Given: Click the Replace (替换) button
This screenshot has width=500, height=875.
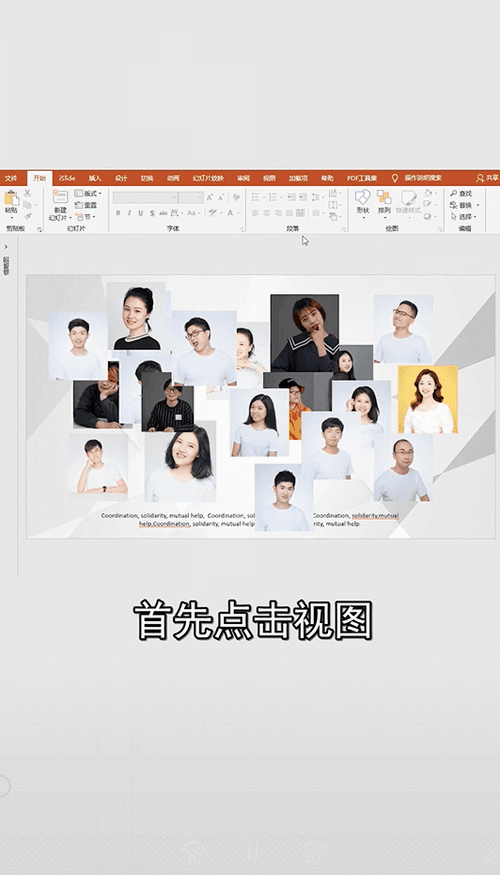Looking at the screenshot, I should (464, 205).
